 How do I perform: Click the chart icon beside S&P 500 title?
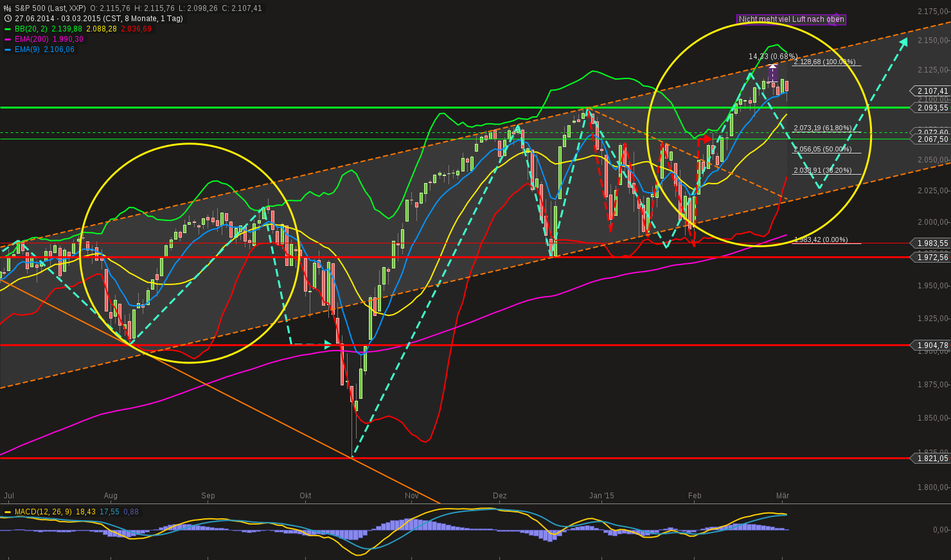(x=8, y=8)
